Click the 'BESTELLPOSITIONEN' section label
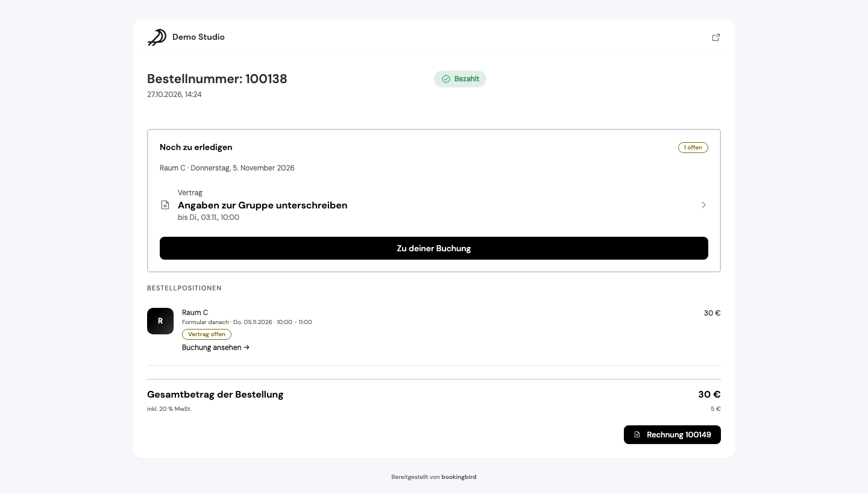Viewport: 868px width, 494px height. point(184,289)
